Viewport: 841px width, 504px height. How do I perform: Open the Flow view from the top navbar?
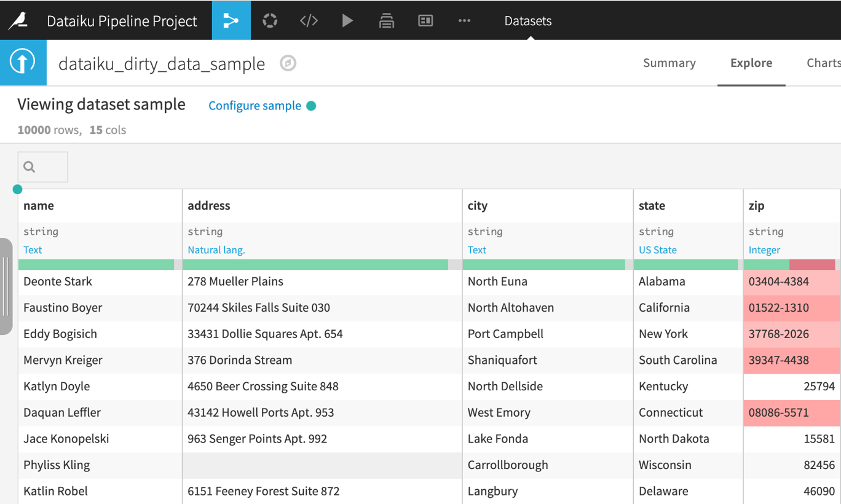point(231,20)
